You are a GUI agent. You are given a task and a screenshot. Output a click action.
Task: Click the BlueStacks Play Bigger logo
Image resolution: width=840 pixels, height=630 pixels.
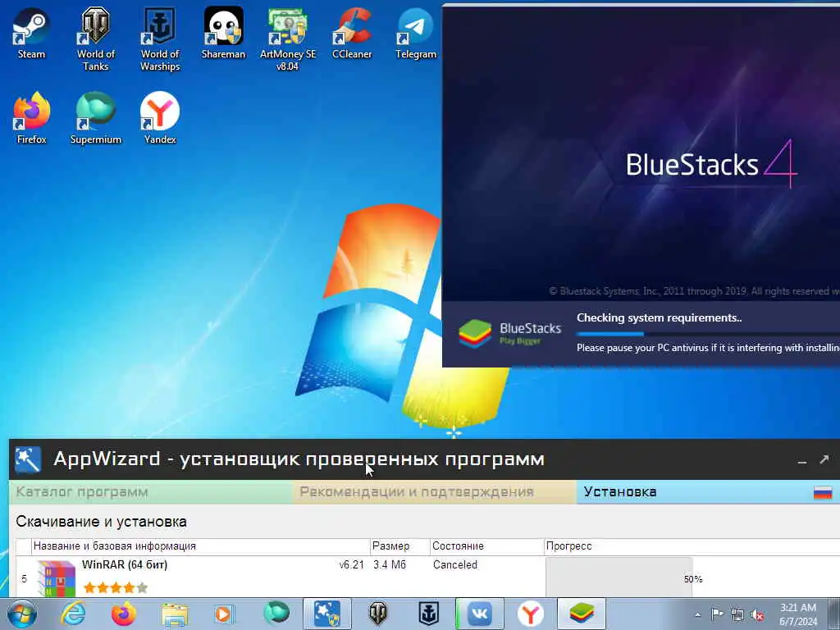[509, 333]
